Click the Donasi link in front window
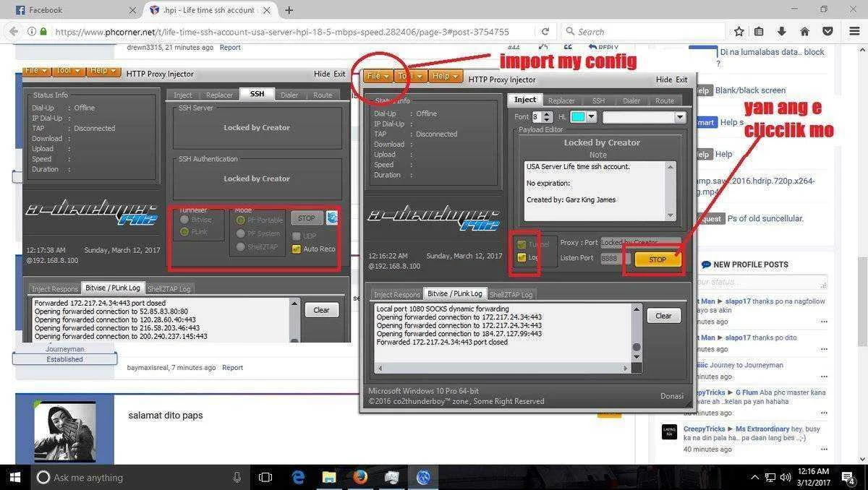This screenshot has width=868, height=490. [672, 396]
